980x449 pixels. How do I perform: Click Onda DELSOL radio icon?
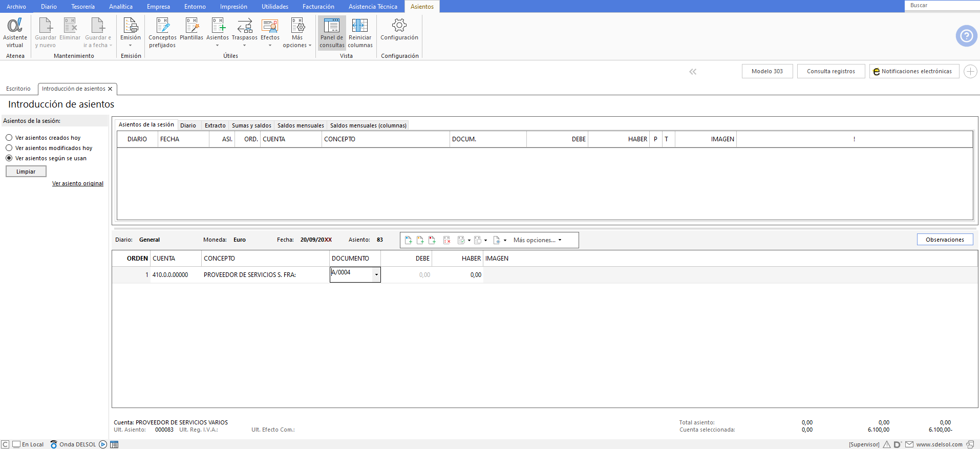pyautogui.click(x=54, y=444)
